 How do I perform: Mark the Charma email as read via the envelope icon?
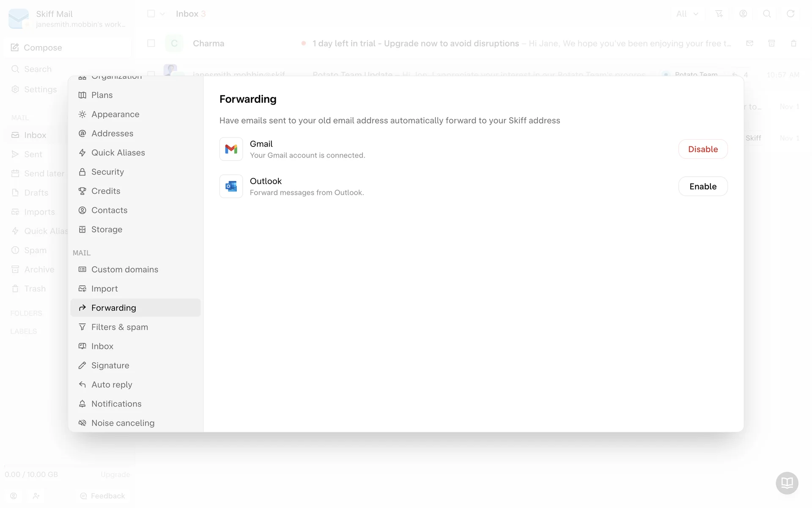click(x=749, y=44)
